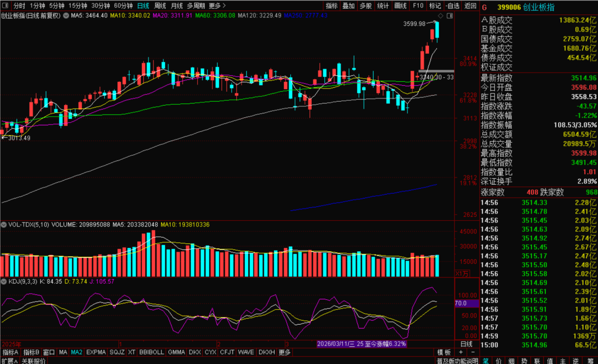Click the circle icon beside KDJ(9,3,3)
This screenshot has width=598, height=364.
tap(4, 282)
